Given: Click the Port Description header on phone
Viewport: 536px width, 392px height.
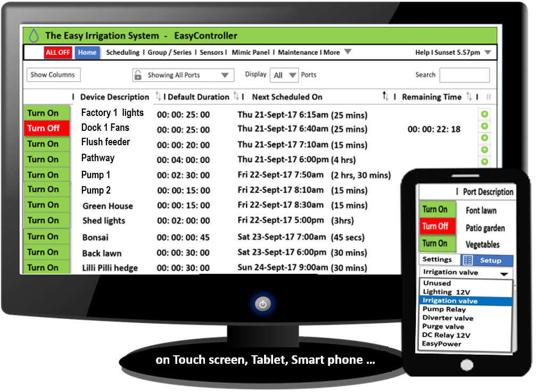Looking at the screenshot, I should pos(488,192).
